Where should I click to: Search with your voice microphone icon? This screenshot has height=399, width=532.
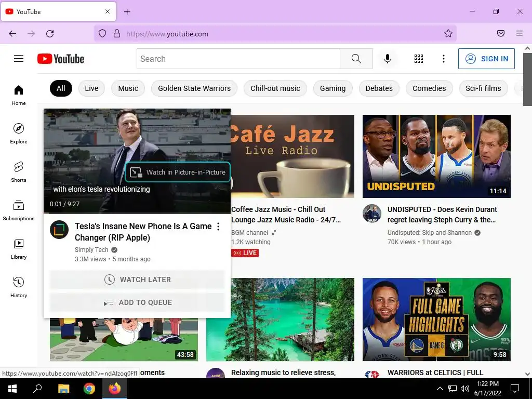point(388,59)
